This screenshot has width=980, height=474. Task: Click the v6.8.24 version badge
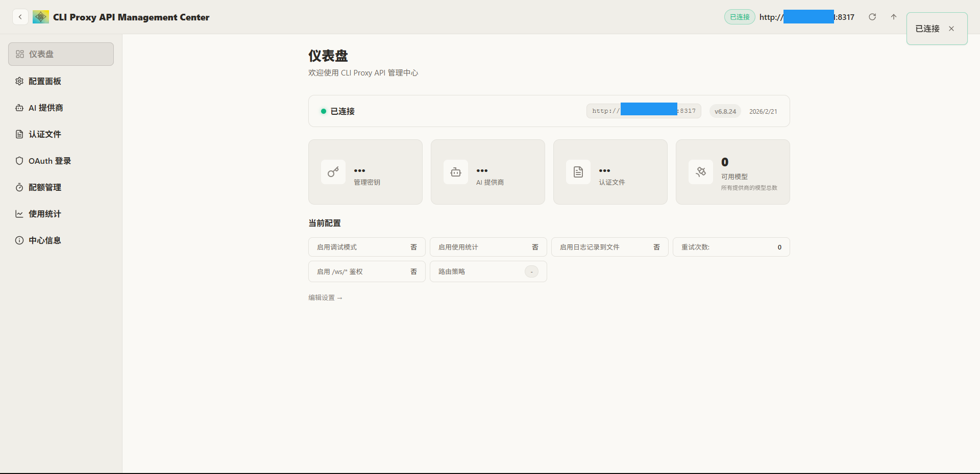pyautogui.click(x=725, y=111)
